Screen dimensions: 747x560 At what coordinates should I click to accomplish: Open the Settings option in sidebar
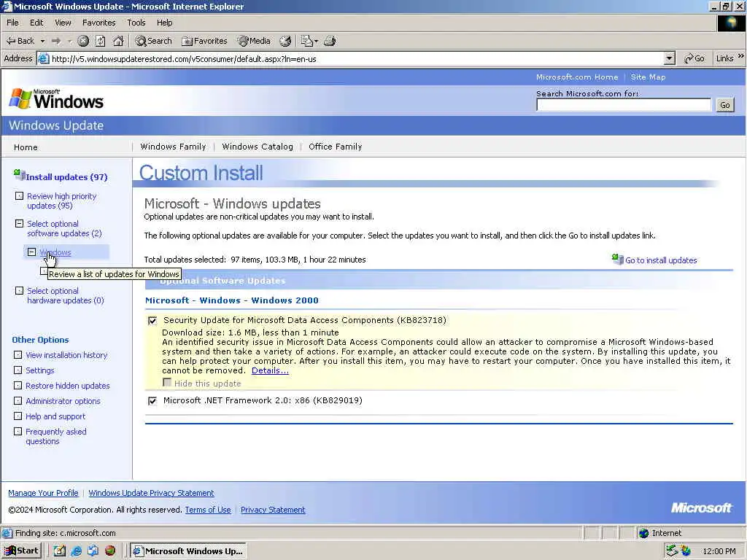tap(40, 370)
